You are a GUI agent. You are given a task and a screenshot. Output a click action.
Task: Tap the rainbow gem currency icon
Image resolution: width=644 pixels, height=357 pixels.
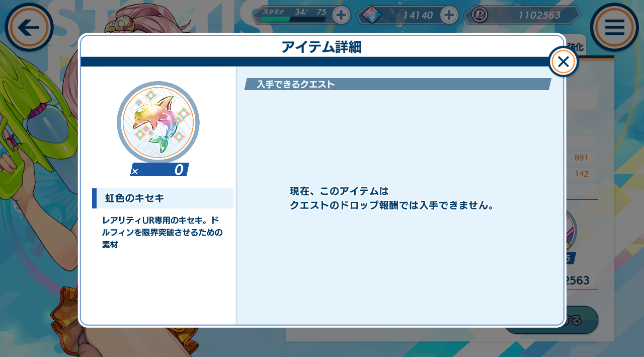[372, 15]
